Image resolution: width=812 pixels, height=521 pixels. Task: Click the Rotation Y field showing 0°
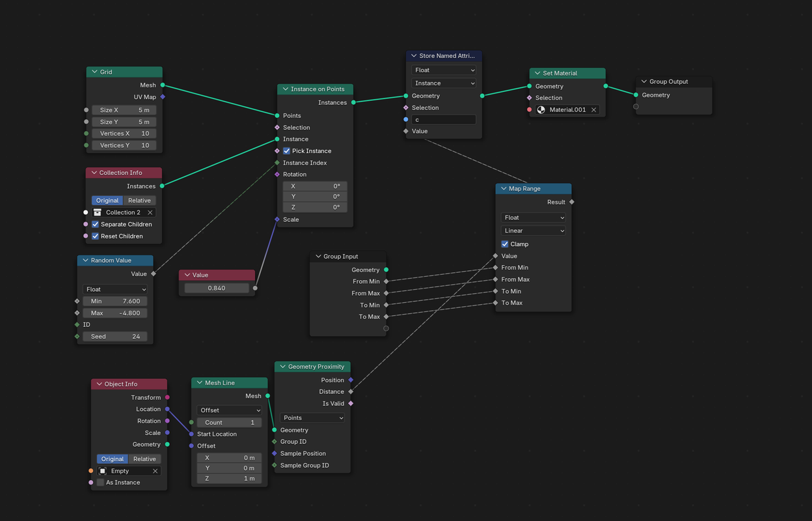(x=315, y=197)
